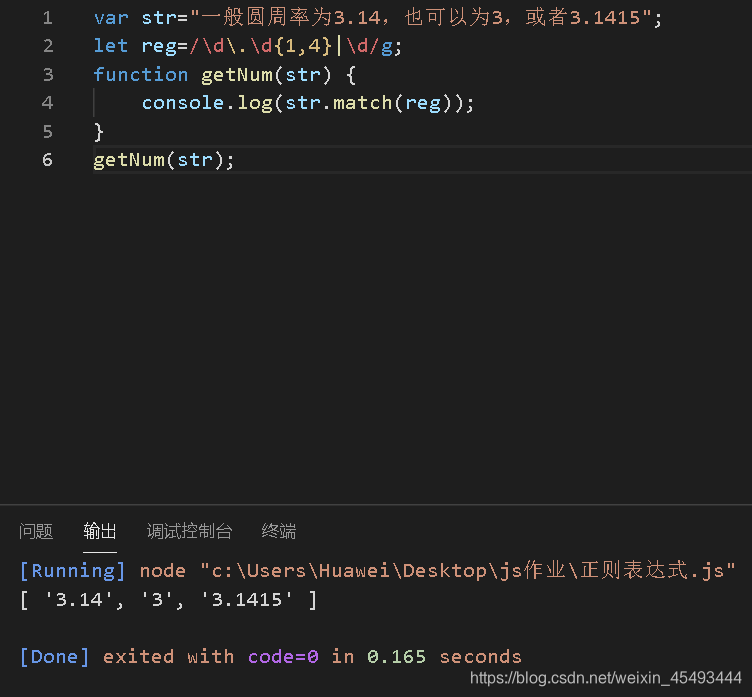The height and width of the screenshot is (697, 752).
Task: Click the closing brace on line 5
Action: pos(99,131)
